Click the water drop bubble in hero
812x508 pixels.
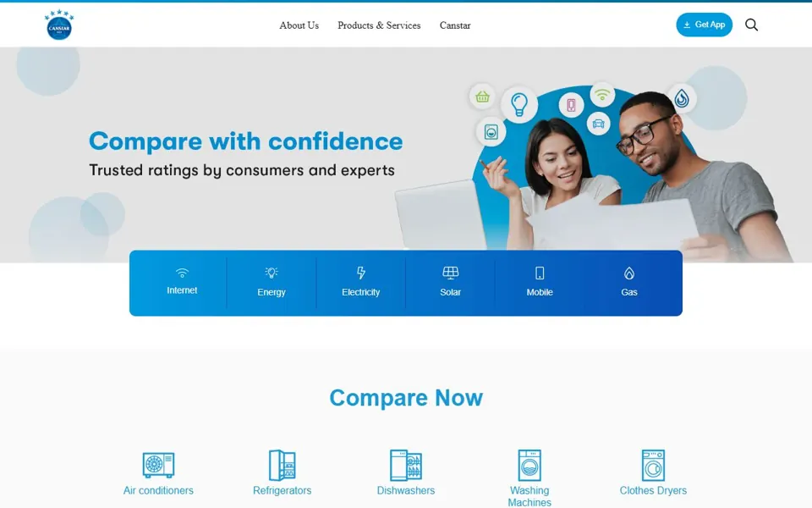coord(682,98)
